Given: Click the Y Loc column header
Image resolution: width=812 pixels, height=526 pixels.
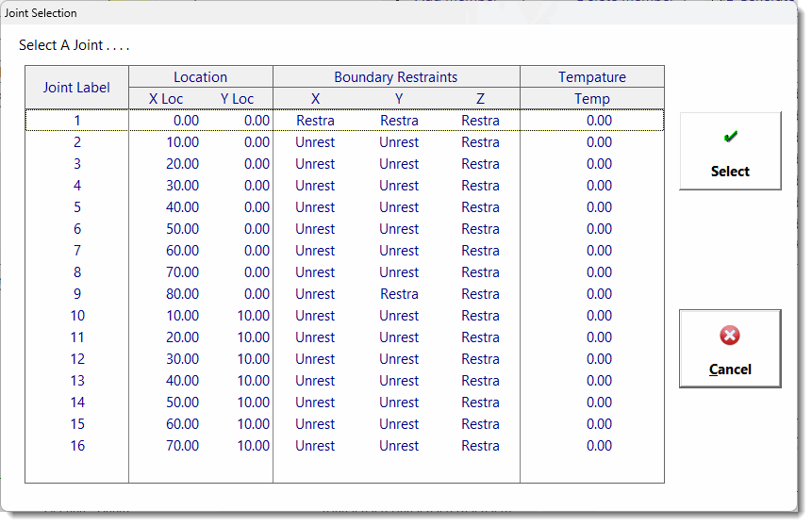Looking at the screenshot, I should (x=237, y=99).
